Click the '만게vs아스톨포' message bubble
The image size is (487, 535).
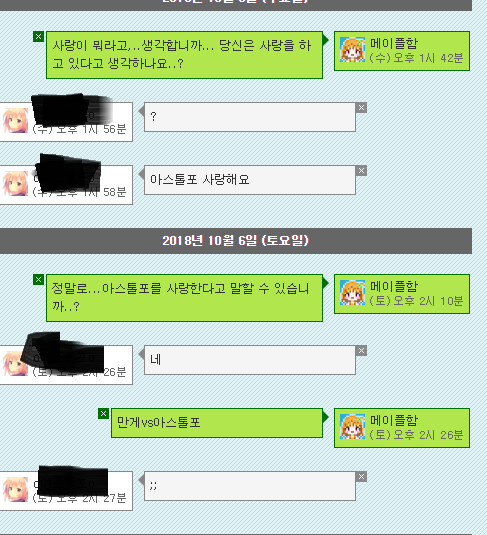click(217, 423)
